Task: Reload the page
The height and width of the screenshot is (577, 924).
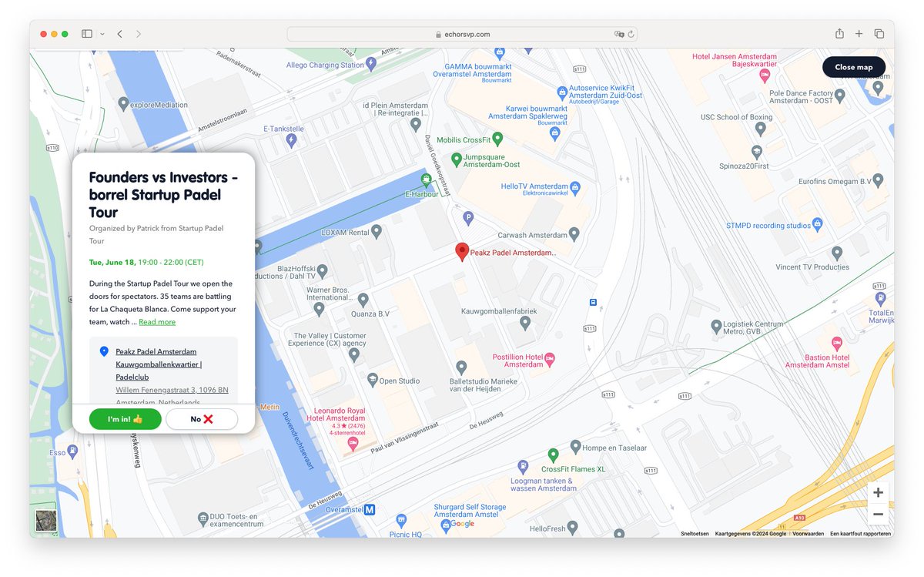Action: [x=631, y=34]
